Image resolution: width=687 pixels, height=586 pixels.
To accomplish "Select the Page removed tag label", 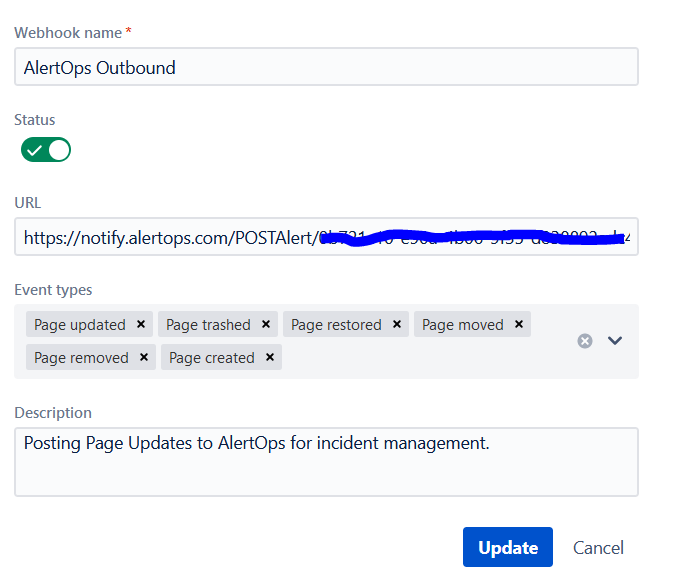I will pyautogui.click(x=81, y=358).
